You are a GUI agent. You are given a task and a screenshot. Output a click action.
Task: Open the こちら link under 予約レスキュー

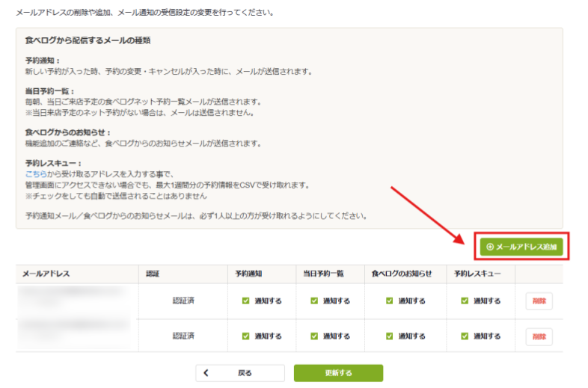click(36, 174)
